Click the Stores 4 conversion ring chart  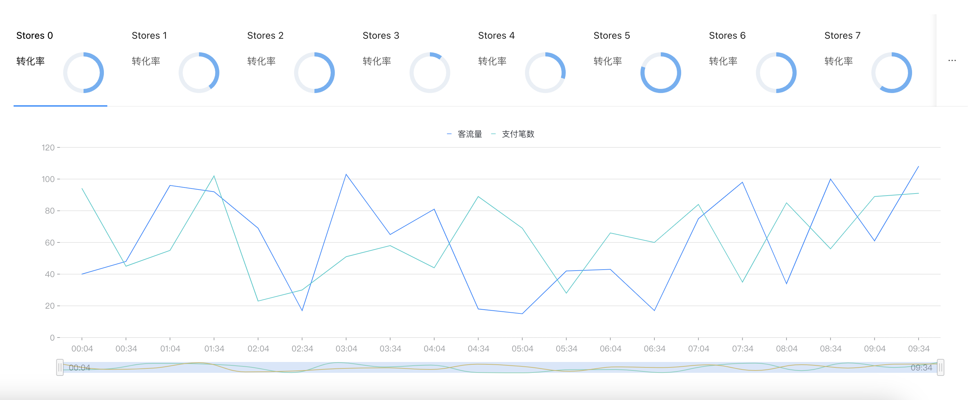(545, 73)
